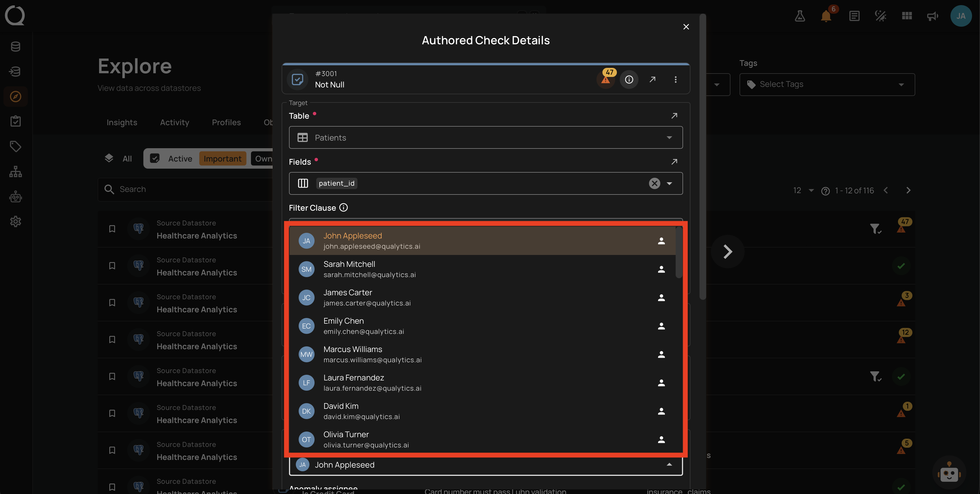Click the Qualytics logo in the sidebar

point(15,16)
